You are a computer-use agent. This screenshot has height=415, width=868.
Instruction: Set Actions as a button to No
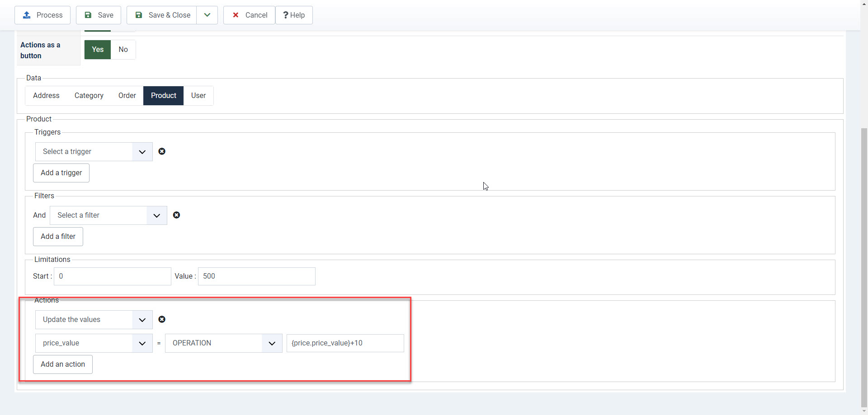click(x=123, y=50)
